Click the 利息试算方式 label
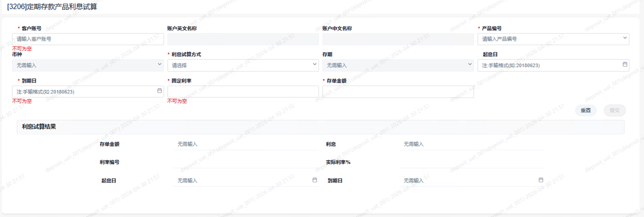 click(186, 54)
